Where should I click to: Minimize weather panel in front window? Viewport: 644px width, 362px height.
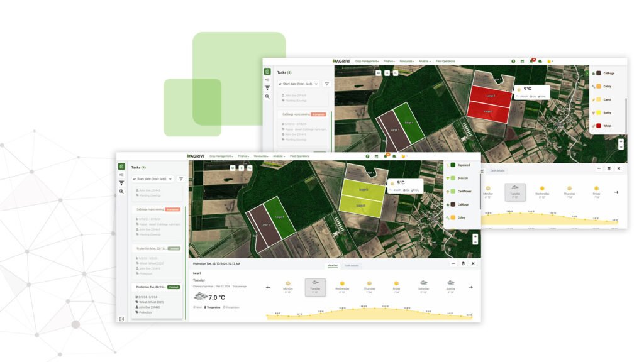(x=453, y=263)
